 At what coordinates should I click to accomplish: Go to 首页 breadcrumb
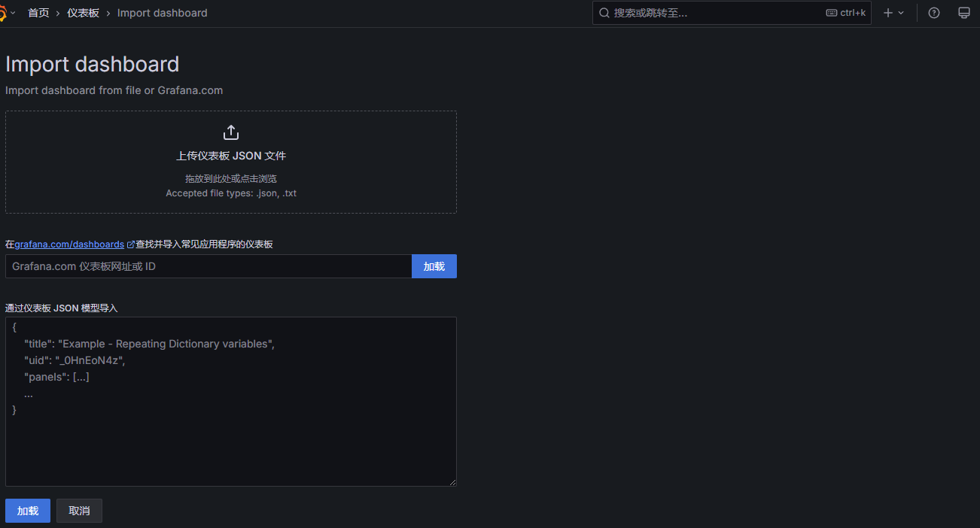pyautogui.click(x=38, y=13)
